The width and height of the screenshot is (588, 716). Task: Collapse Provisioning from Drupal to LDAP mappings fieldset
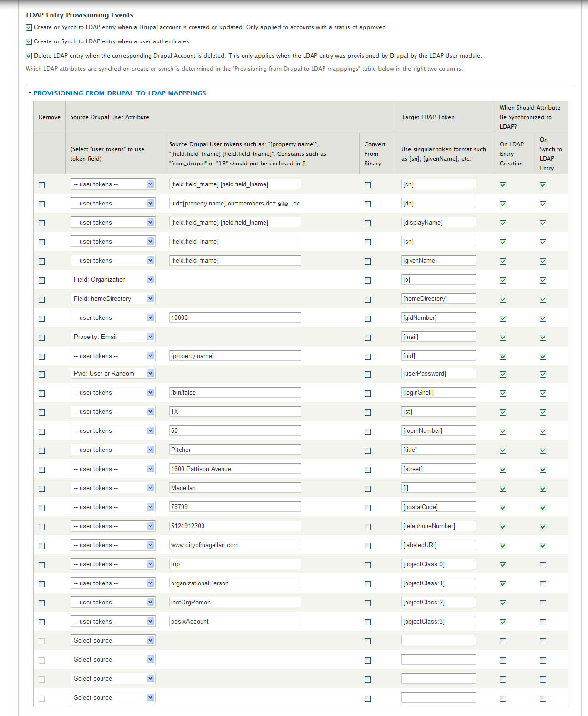coord(30,93)
